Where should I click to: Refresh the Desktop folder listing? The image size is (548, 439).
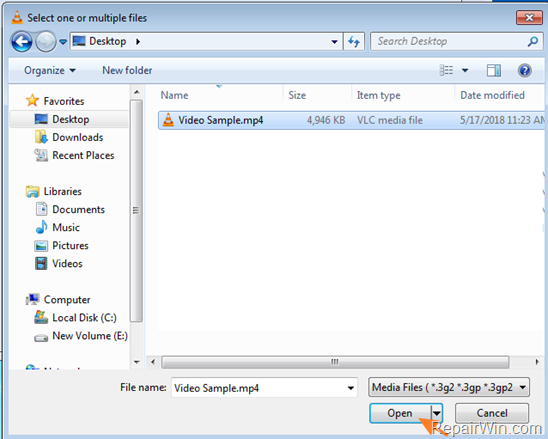pos(354,42)
